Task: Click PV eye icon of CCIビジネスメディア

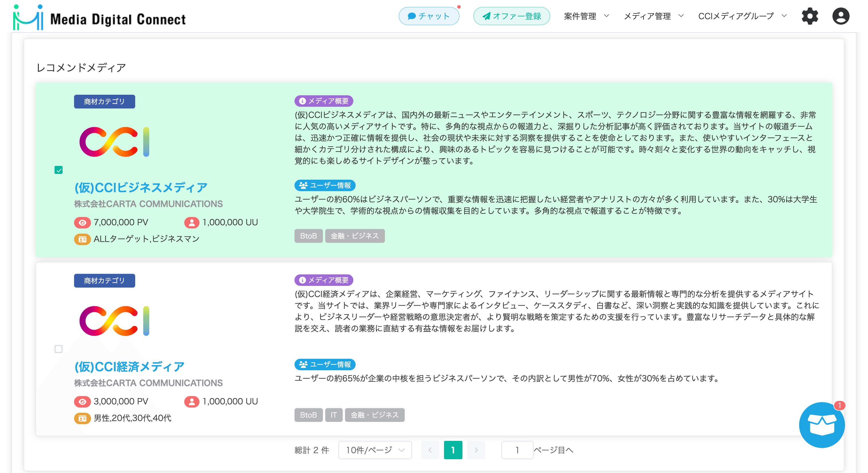Action: [82, 222]
